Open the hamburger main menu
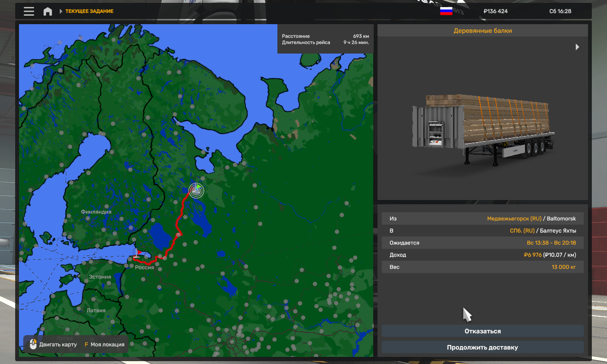607x364 pixels. 29,11
